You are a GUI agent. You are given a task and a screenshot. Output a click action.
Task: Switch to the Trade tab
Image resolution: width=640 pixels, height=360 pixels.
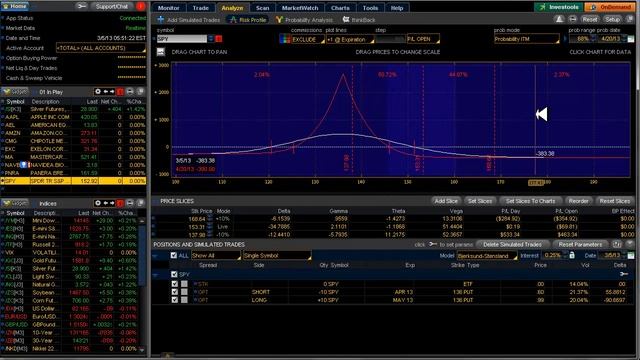coord(200,8)
